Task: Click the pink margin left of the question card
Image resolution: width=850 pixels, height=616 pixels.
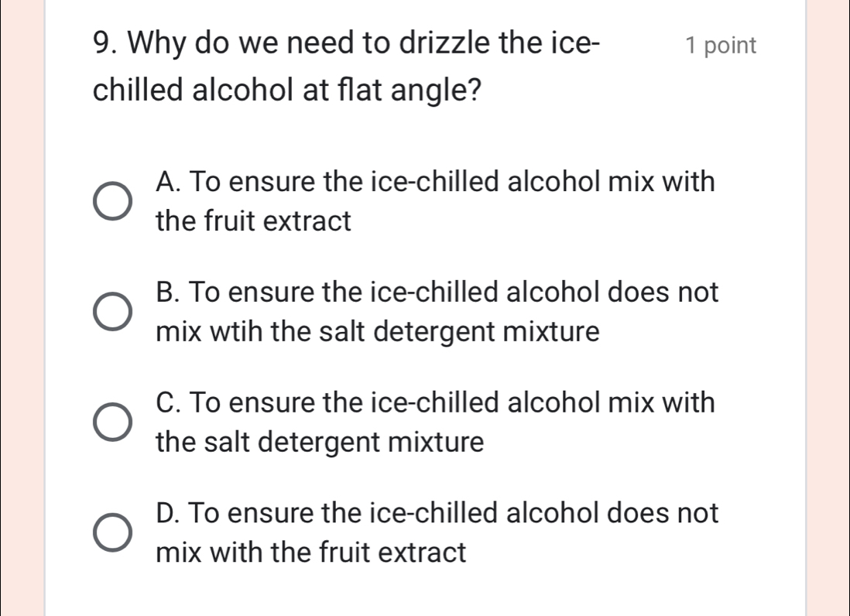Action: [22, 308]
